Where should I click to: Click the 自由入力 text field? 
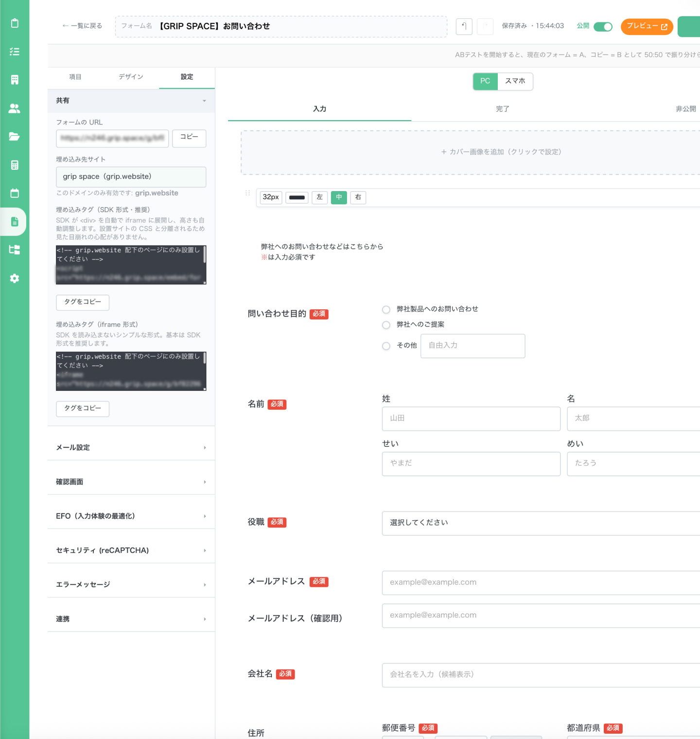tap(472, 346)
